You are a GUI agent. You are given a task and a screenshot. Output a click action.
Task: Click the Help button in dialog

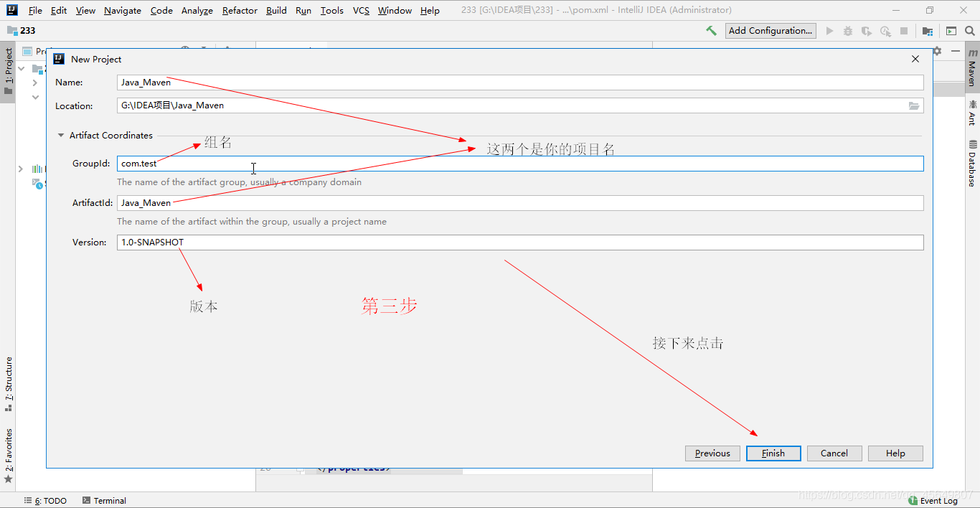click(x=895, y=453)
